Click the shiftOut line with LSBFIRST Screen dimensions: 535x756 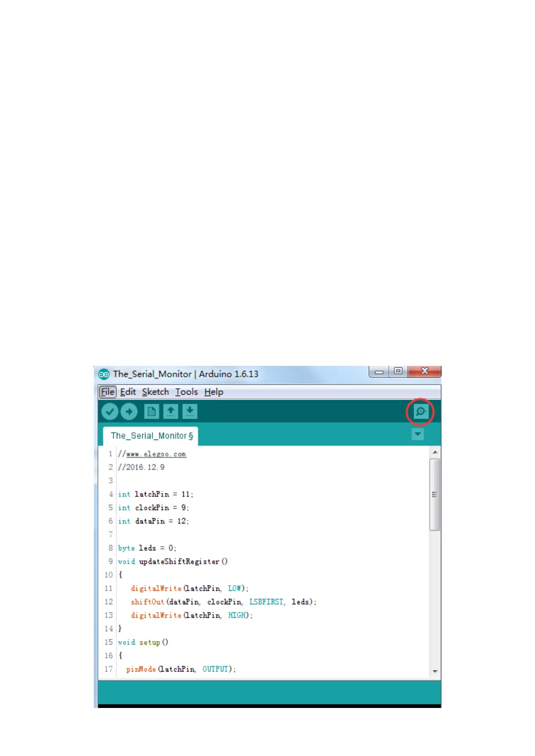click(x=224, y=602)
